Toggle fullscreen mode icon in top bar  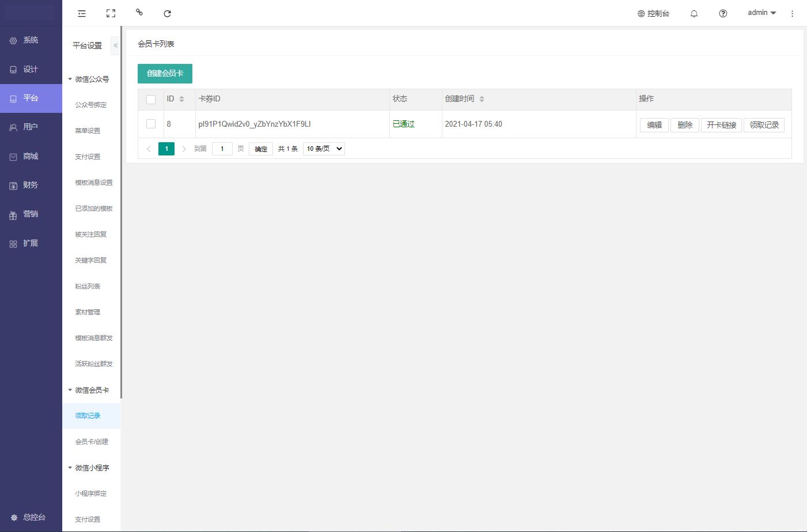111,13
